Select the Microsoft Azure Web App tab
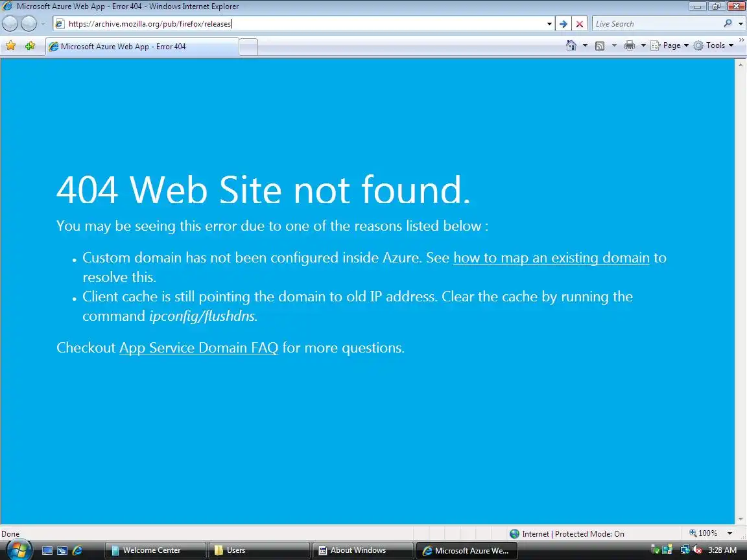Viewport: 747px width, 560px height. pos(142,46)
